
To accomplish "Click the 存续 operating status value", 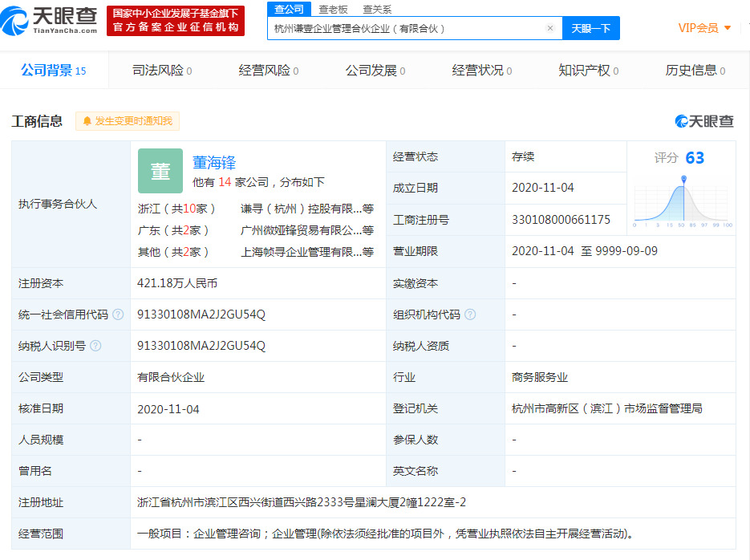I will (523, 156).
